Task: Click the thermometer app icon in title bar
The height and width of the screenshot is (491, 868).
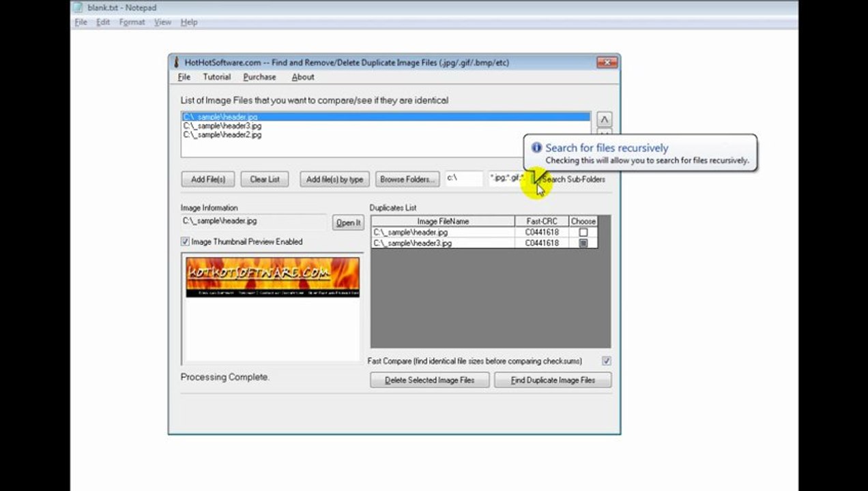Action: [x=175, y=63]
